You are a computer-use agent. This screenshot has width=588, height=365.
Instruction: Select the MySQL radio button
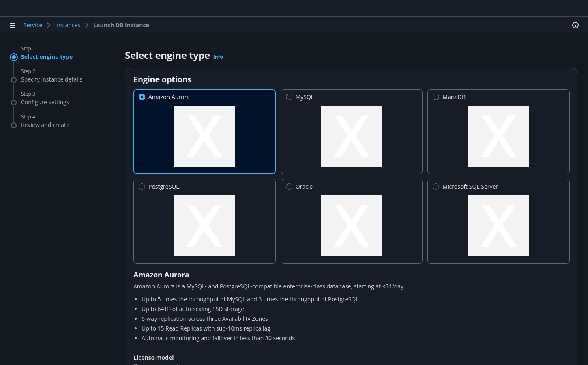[x=289, y=97]
